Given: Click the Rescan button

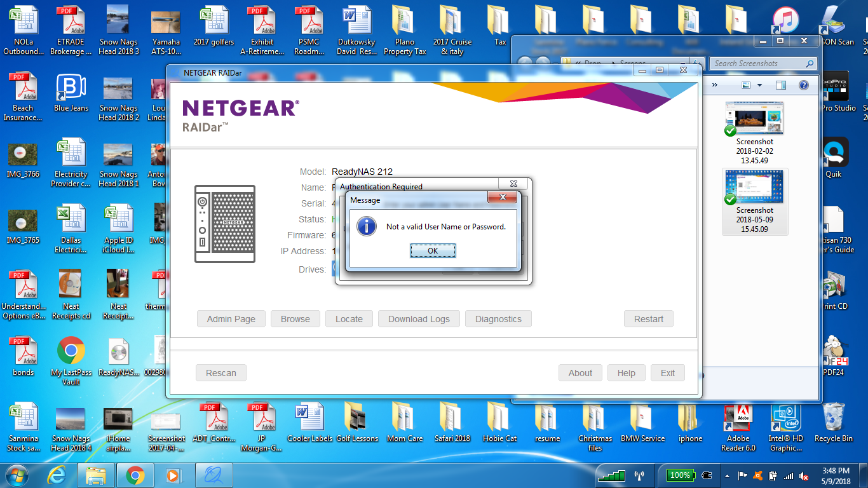Looking at the screenshot, I should tap(221, 373).
